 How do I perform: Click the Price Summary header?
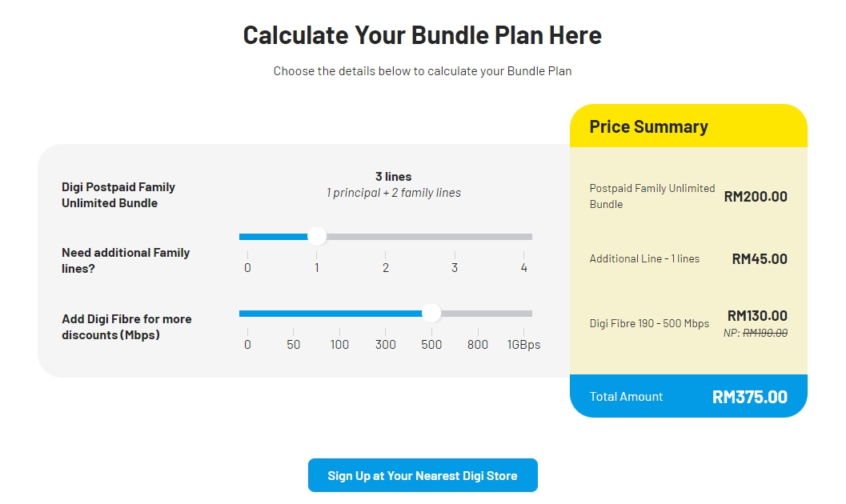coord(648,126)
